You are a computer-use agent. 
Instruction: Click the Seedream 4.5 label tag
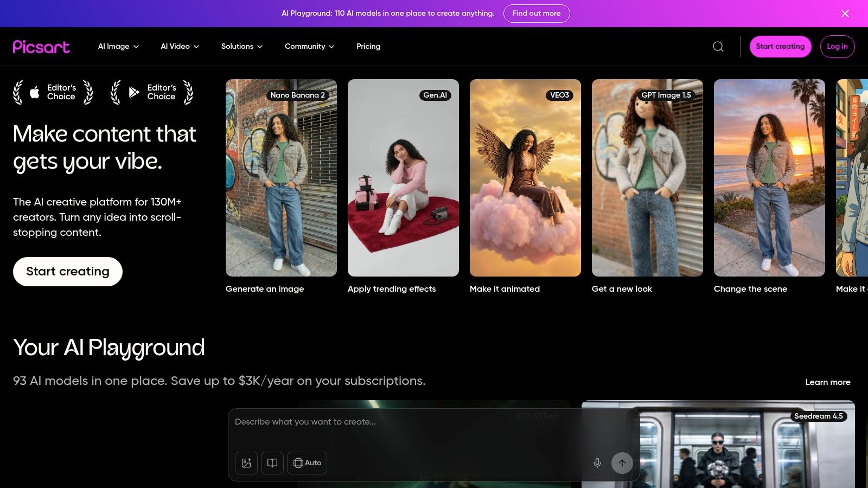819,416
